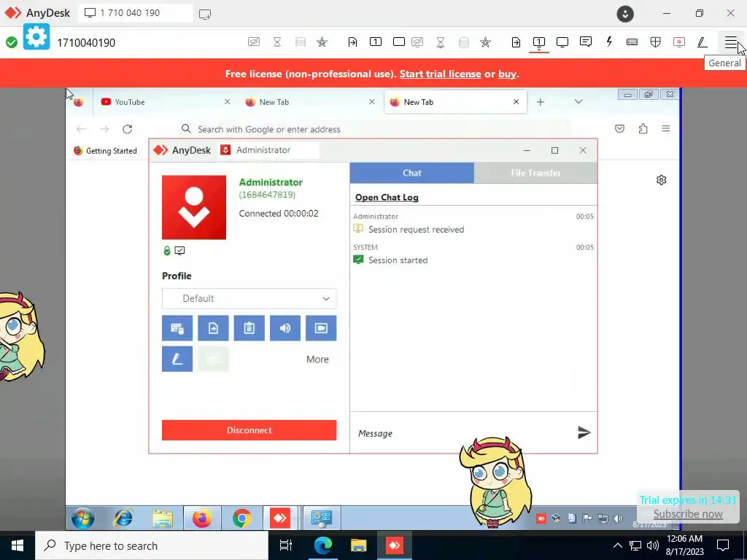Toggle screen recording permission button
This screenshot has width=747, height=560.
point(321,328)
